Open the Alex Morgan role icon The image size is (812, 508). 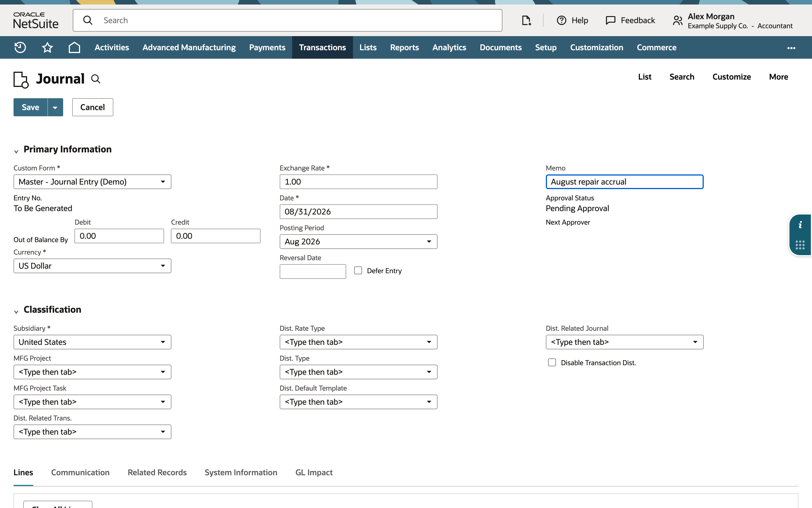click(x=678, y=21)
